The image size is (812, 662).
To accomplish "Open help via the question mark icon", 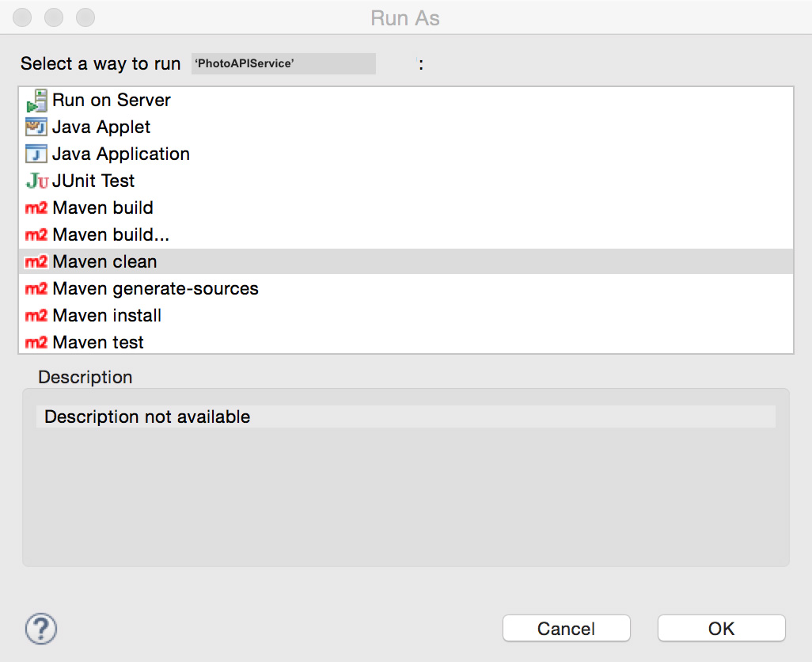I will point(41,629).
